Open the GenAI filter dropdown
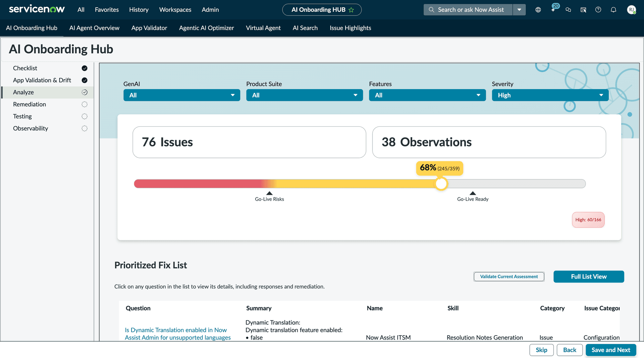The image size is (644, 358). pyautogui.click(x=182, y=95)
